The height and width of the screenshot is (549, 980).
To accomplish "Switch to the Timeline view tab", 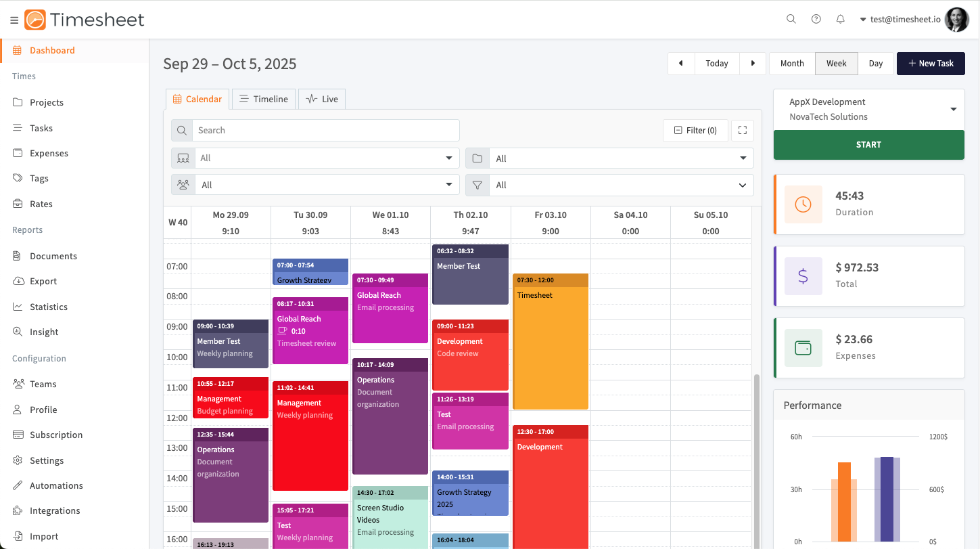I will (263, 98).
